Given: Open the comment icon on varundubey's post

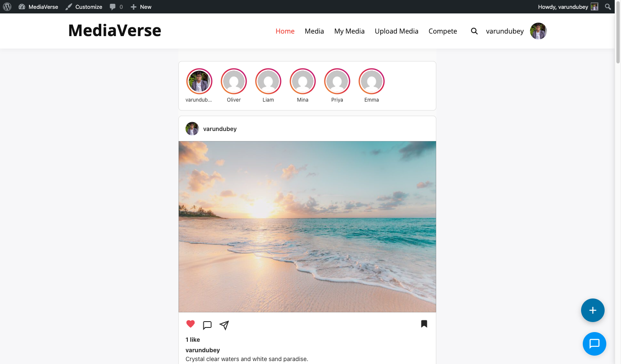Looking at the screenshot, I should point(207,325).
